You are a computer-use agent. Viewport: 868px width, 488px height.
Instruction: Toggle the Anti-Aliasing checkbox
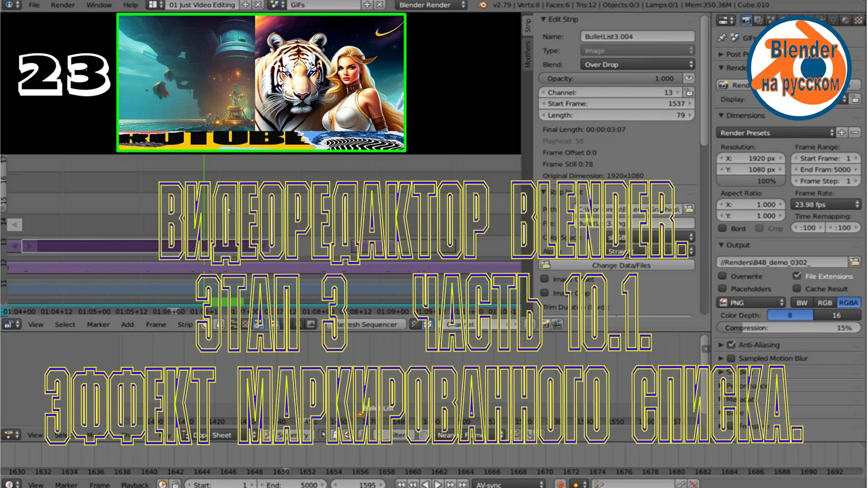point(731,345)
